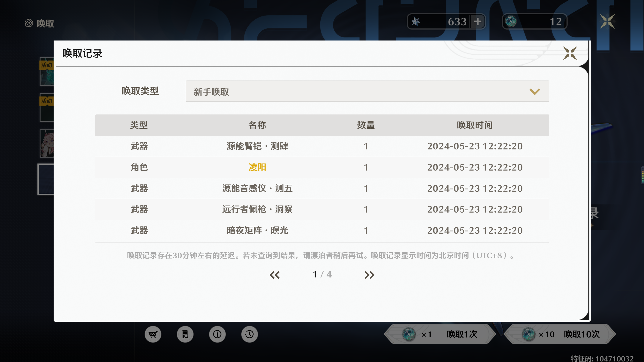The image size is (644, 362).
Task: Go to next records page
Action: click(369, 275)
